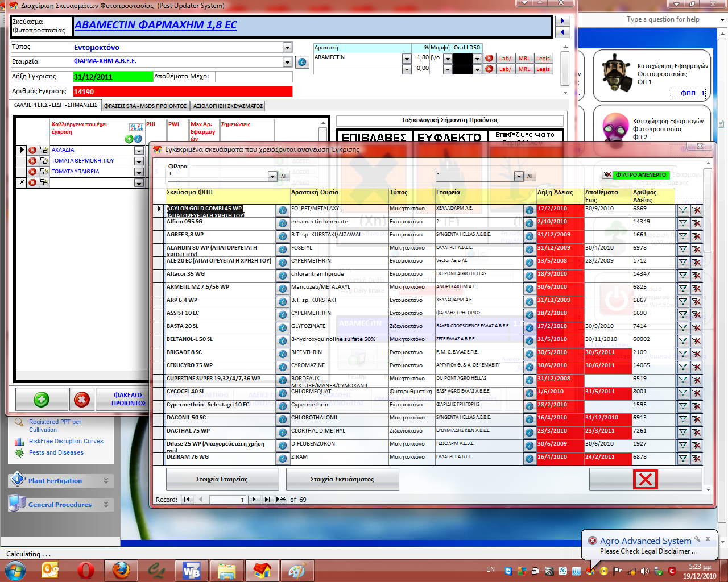Click Oral LD50 black swatch in ABAMECTIN row

coord(463,59)
